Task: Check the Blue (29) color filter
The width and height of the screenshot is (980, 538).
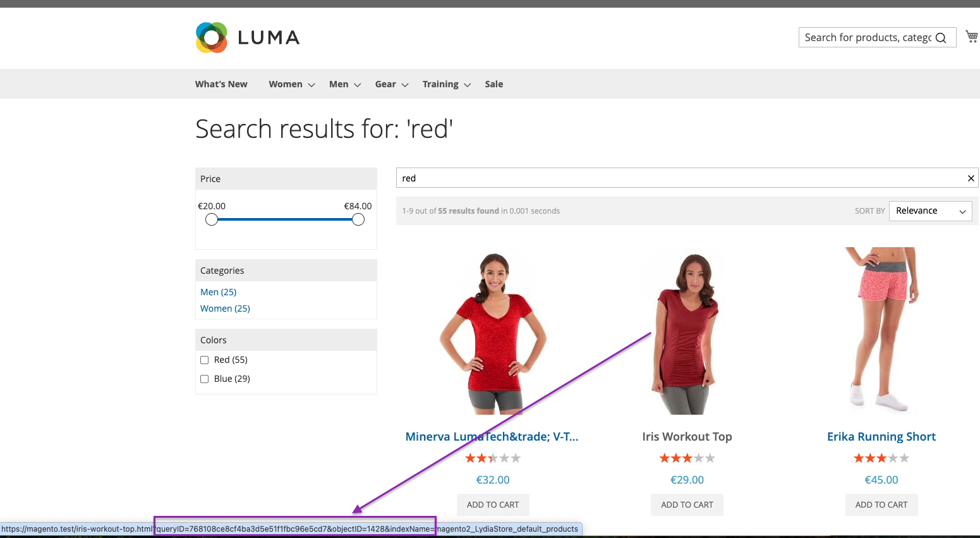Action: click(x=205, y=379)
